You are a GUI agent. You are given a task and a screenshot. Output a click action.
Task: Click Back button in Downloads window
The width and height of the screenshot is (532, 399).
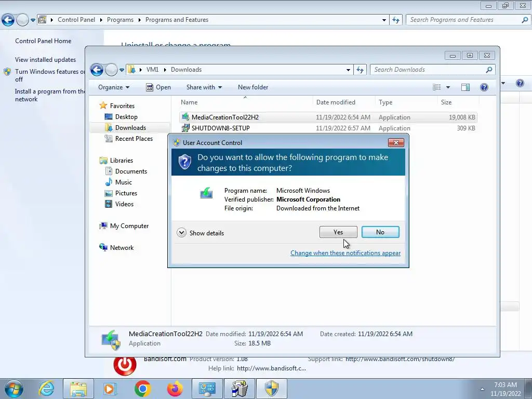(97, 70)
